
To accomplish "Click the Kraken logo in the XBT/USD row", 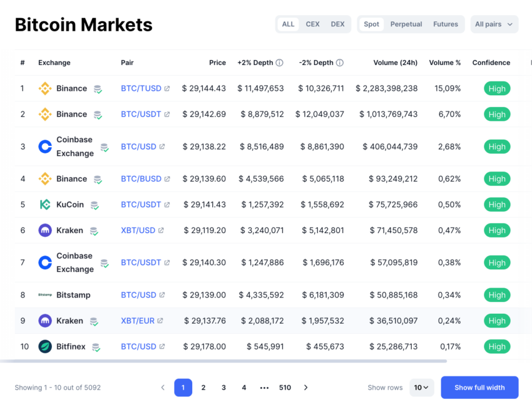I will pyautogui.click(x=45, y=230).
